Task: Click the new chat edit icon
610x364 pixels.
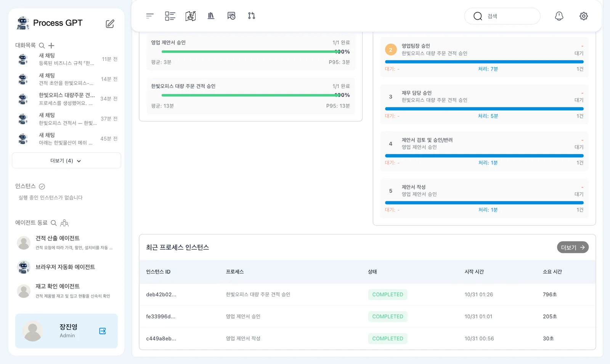Action: [110, 24]
